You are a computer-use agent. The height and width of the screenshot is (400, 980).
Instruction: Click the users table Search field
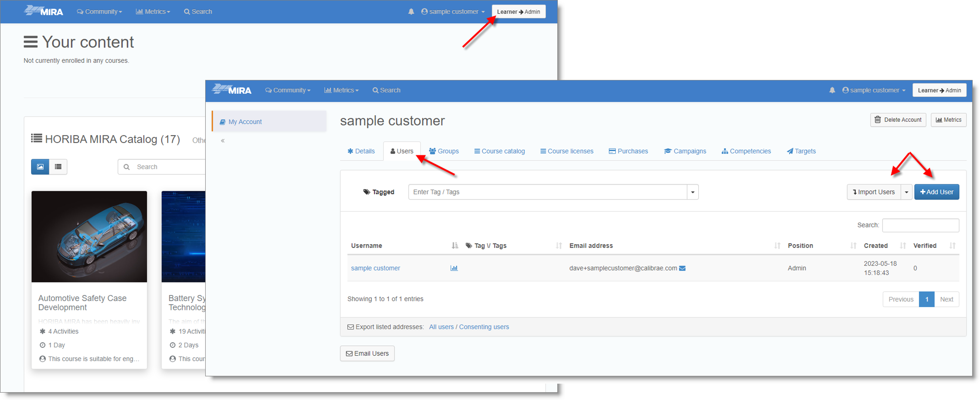(920, 225)
